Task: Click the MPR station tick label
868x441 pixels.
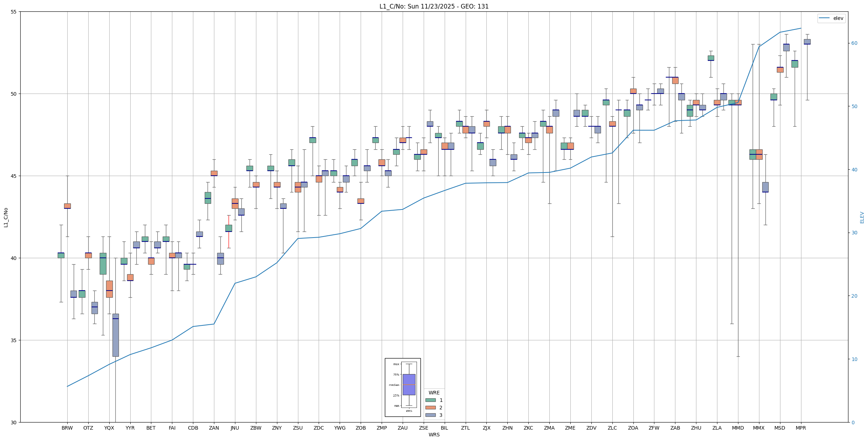Action: coord(801,428)
